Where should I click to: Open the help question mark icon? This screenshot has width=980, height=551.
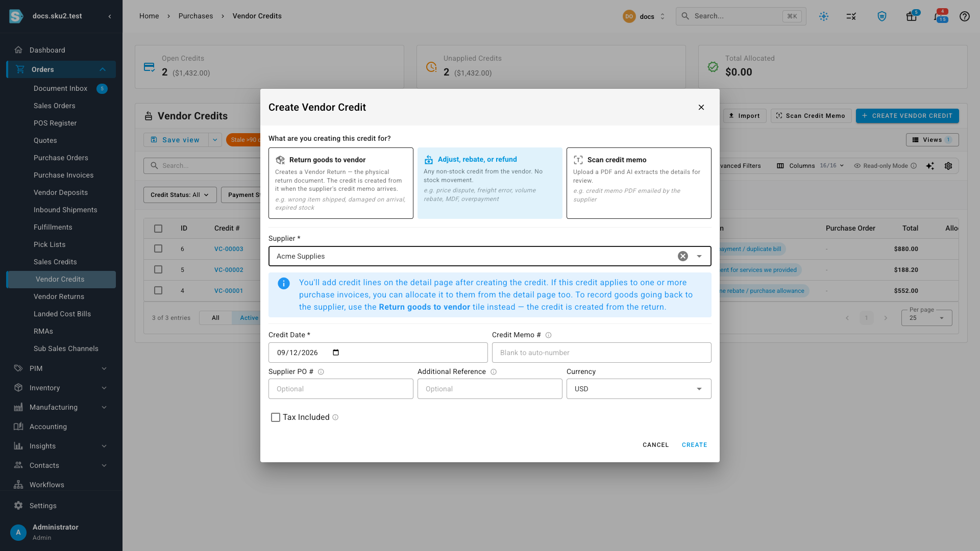point(964,16)
